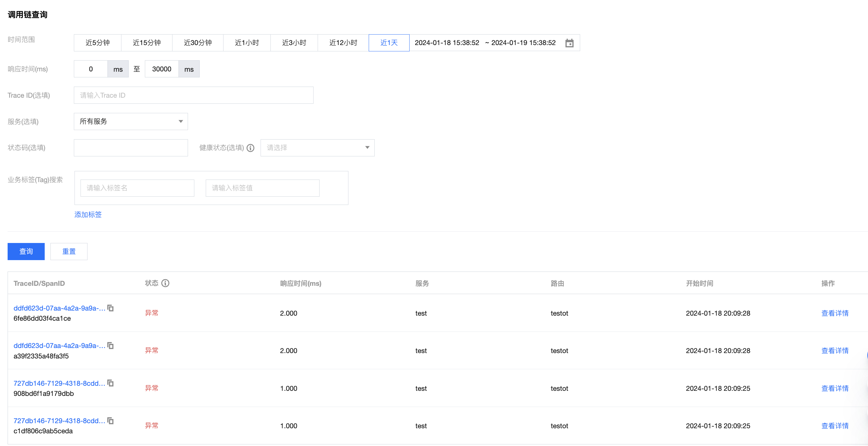Open the calendar date picker icon

pyautogui.click(x=569, y=43)
